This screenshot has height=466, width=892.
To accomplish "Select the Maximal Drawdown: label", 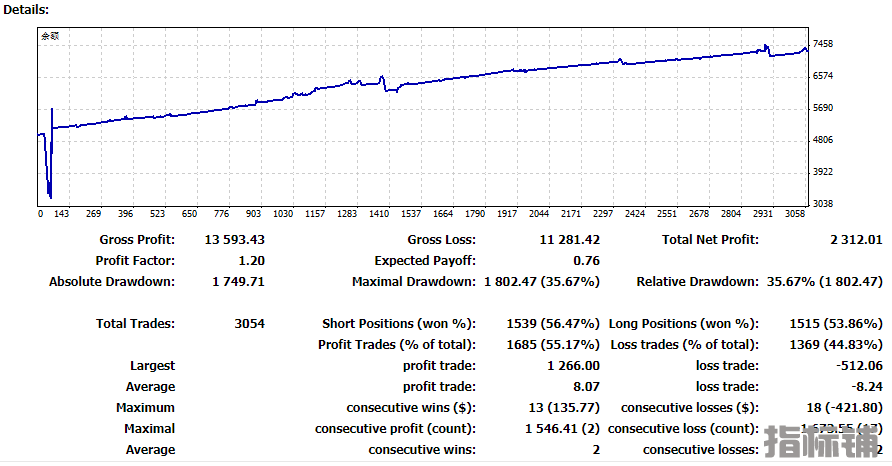I will pos(414,282).
